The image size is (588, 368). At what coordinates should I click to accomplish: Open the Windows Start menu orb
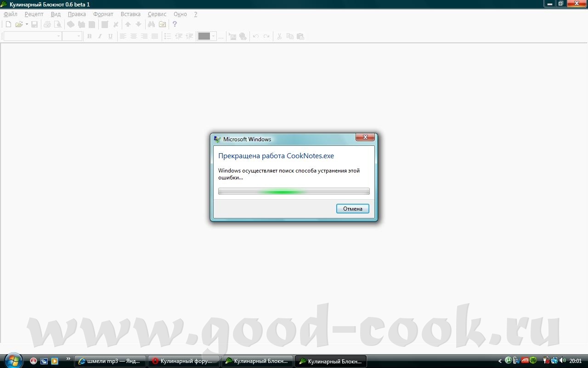[13, 360]
